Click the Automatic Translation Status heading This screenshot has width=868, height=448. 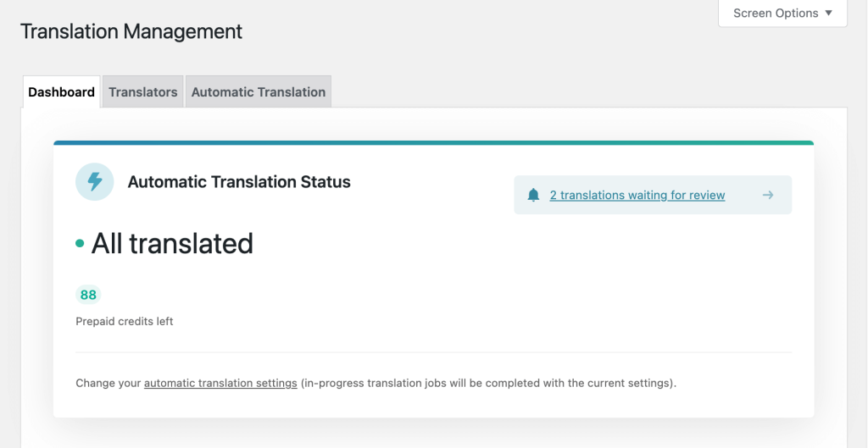tap(239, 181)
